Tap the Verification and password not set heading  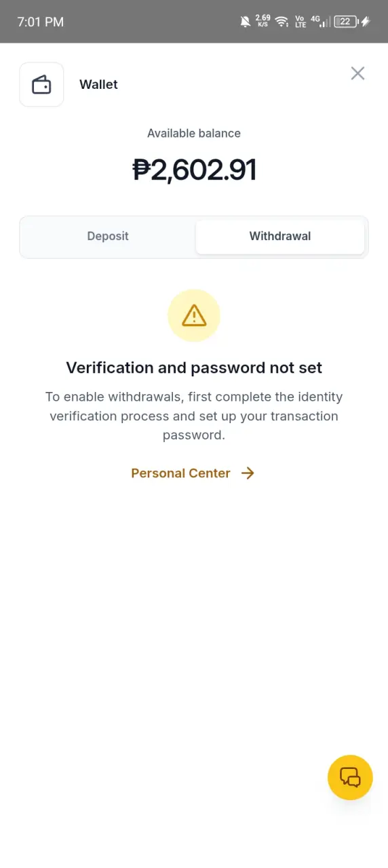point(194,368)
